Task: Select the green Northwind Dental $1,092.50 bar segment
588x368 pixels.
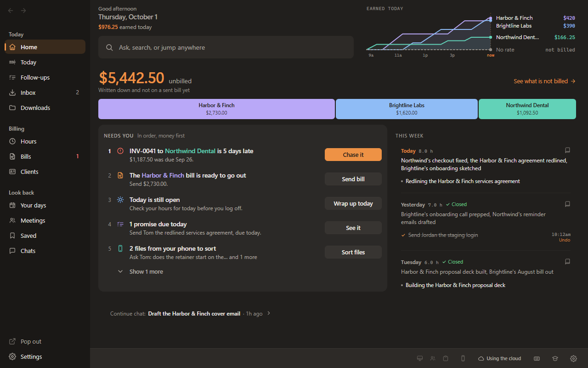Action: point(527,109)
